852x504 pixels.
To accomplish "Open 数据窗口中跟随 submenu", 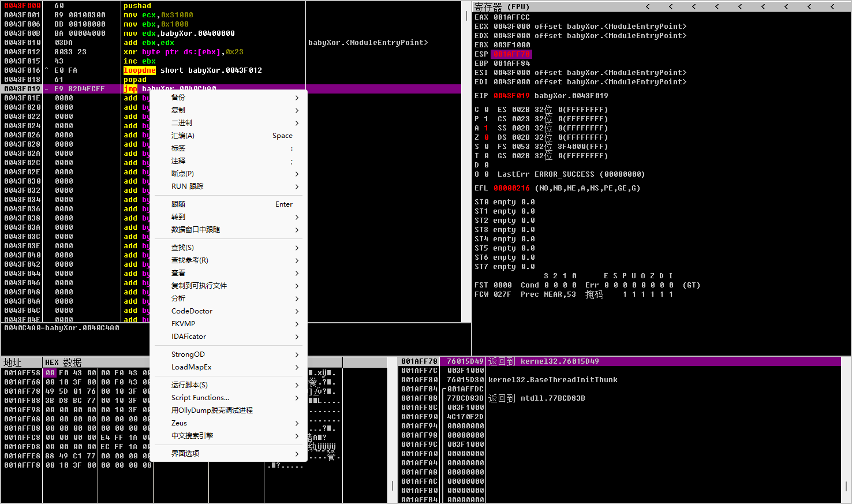I will [229, 230].
